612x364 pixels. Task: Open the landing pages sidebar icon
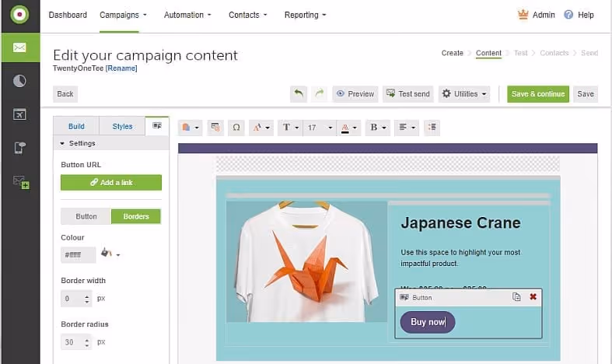pos(19,114)
